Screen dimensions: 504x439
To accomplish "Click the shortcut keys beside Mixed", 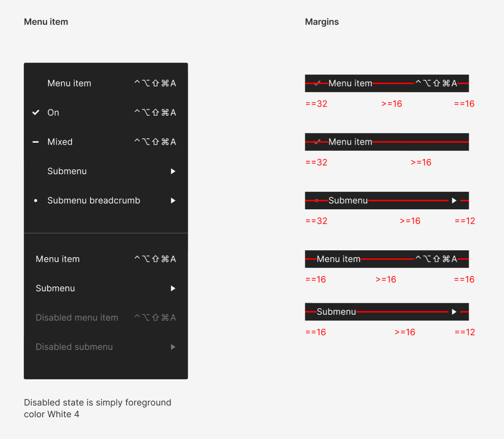I will 155,142.
